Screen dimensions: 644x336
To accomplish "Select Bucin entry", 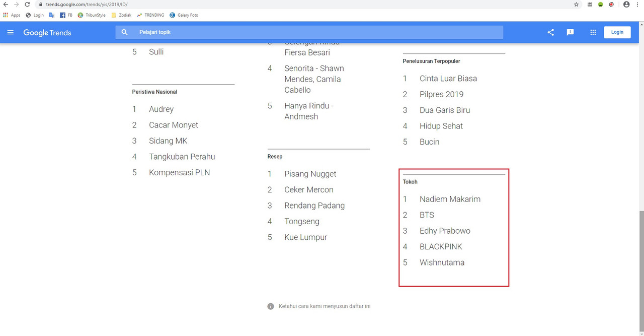I will (429, 142).
